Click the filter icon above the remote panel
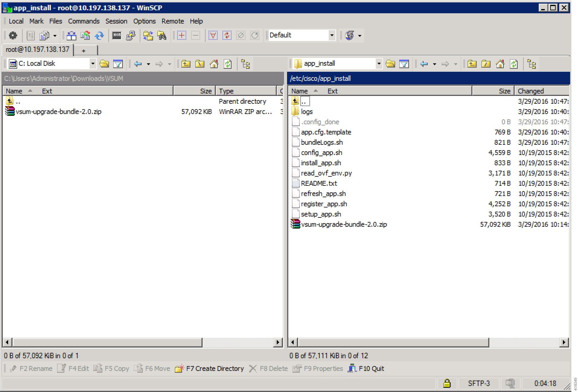Image resolution: width=578 pixels, height=392 pixels. click(404, 64)
